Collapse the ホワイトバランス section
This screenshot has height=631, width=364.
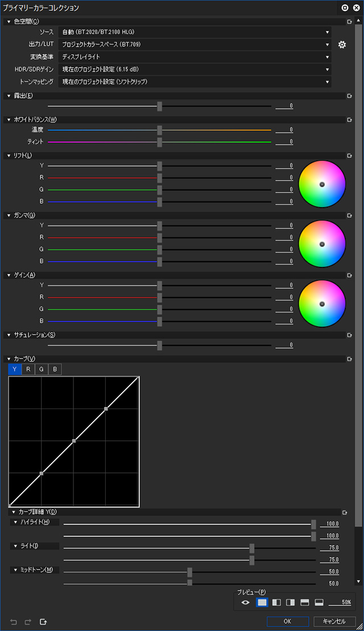(x=9, y=120)
